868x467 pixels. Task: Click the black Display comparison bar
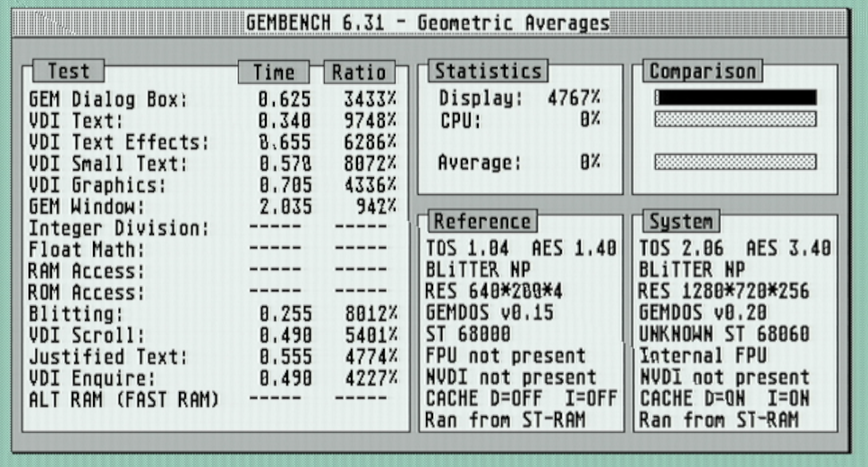pos(736,98)
